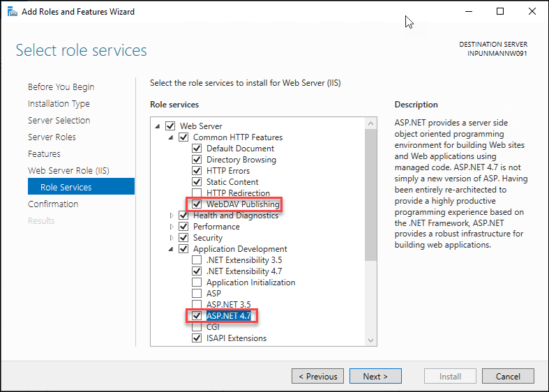
Task: Uncheck the WebDAV Publishing checkbox
Action: [197, 204]
